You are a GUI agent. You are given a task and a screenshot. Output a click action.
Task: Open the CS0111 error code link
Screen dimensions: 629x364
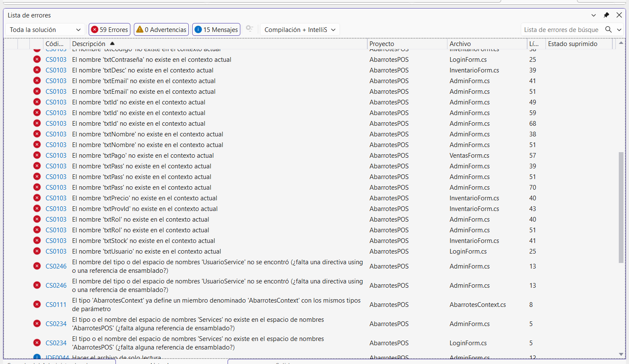click(x=56, y=305)
